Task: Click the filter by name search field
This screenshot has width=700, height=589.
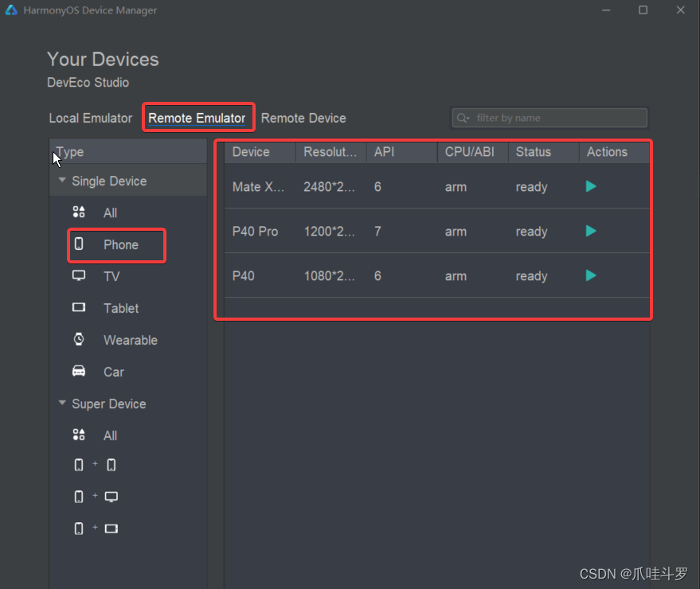Action: click(x=549, y=118)
